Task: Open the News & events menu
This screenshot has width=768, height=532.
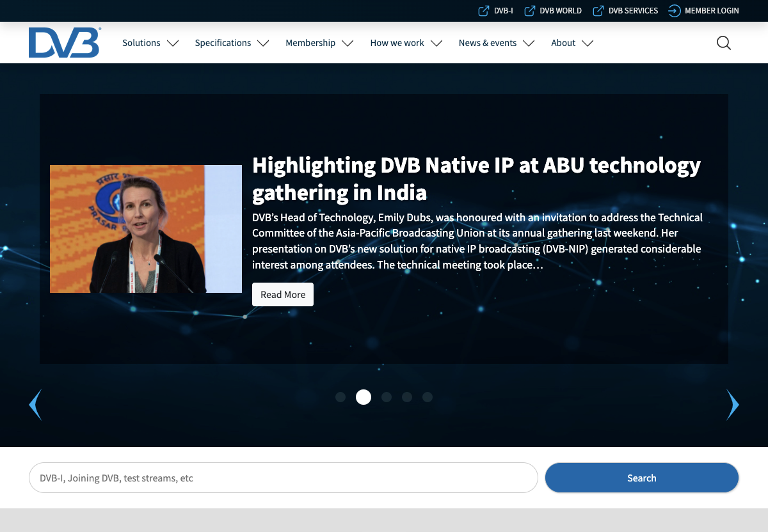Action: (496, 43)
